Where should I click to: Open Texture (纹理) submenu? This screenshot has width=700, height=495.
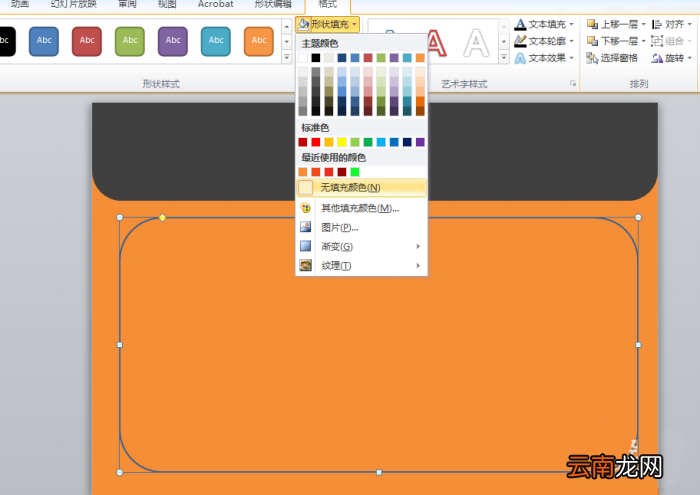(x=361, y=266)
